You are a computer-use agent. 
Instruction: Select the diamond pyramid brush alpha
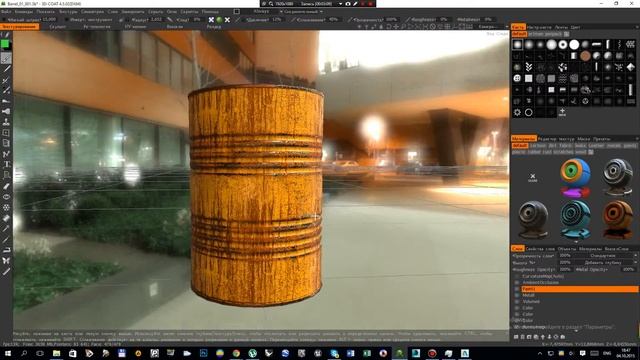point(631,67)
